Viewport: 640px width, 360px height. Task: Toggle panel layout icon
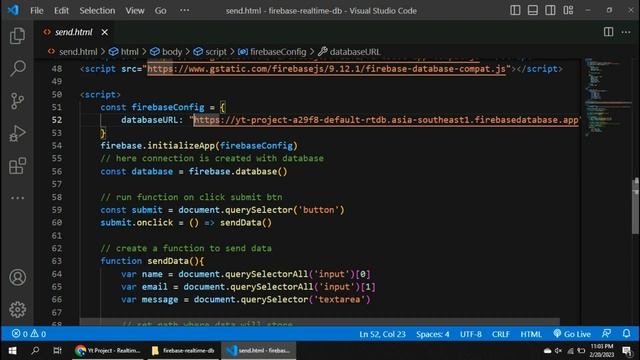[533, 10]
